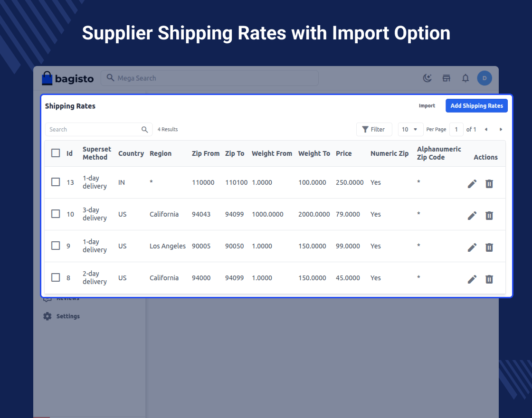Screen dimensions: 532x418
Task: Click '2-day delivery' cell
Action: coord(95,277)
